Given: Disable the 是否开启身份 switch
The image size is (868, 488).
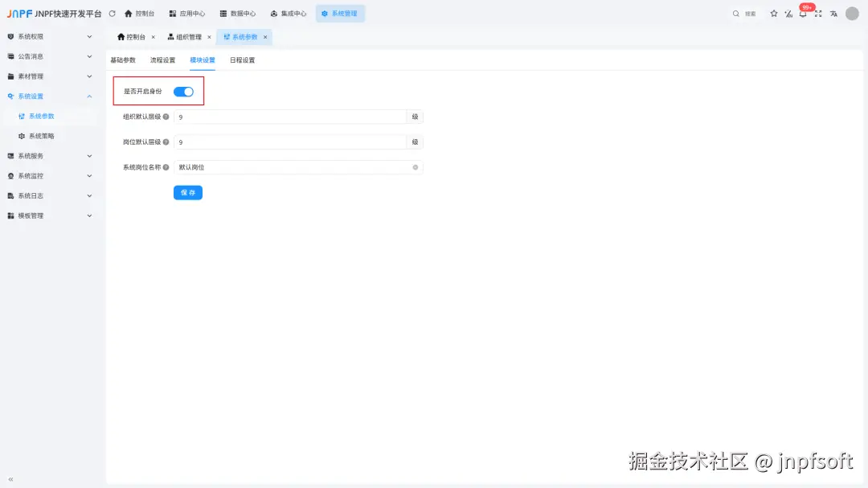Looking at the screenshot, I should pos(185,92).
